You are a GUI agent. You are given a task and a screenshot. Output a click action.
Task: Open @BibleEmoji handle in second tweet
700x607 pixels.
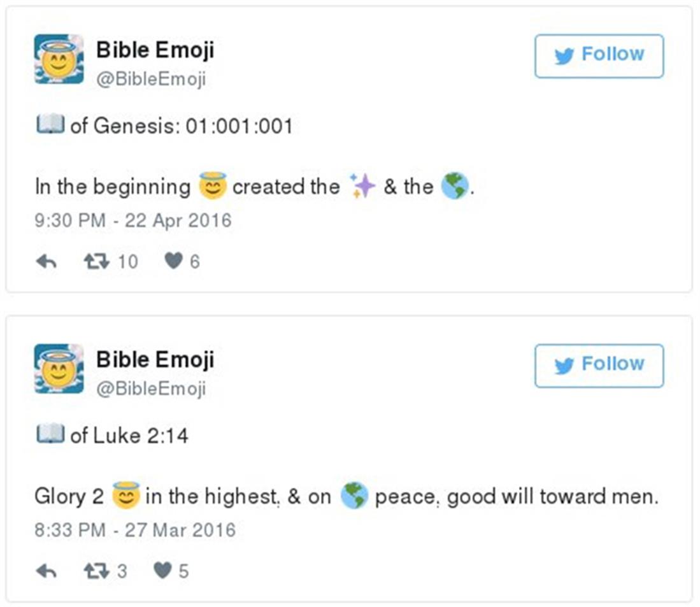(x=151, y=389)
